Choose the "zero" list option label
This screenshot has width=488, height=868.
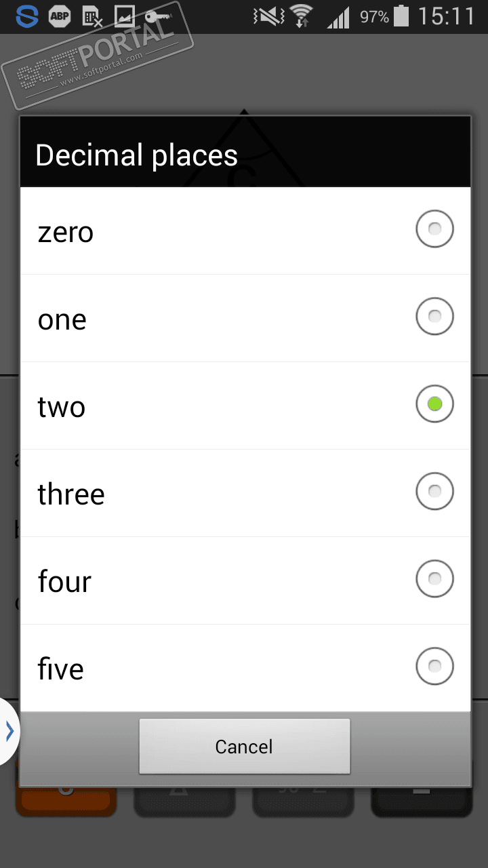coord(65,232)
